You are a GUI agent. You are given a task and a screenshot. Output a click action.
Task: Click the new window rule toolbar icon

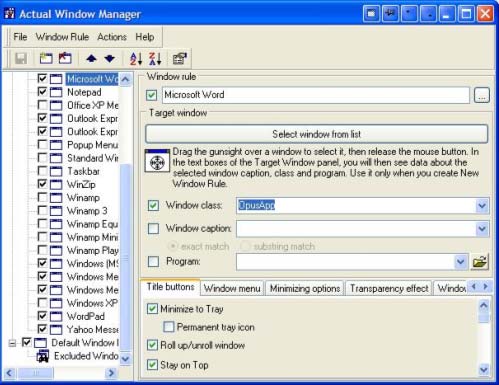point(46,58)
